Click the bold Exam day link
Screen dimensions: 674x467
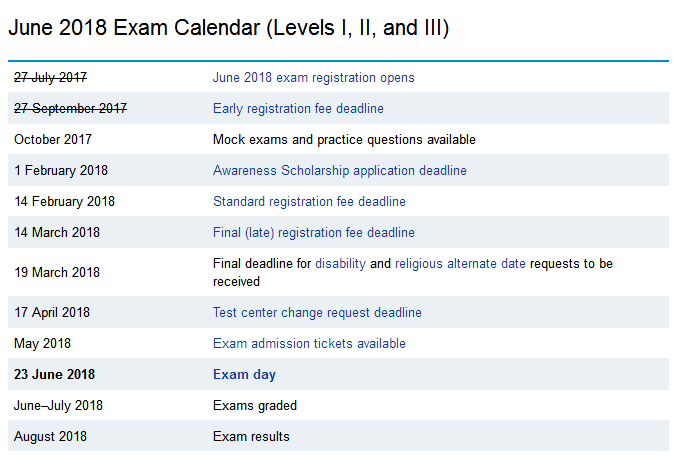pyautogui.click(x=244, y=374)
